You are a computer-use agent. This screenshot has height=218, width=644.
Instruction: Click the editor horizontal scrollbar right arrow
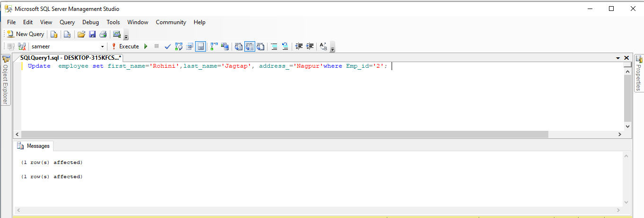point(620,135)
